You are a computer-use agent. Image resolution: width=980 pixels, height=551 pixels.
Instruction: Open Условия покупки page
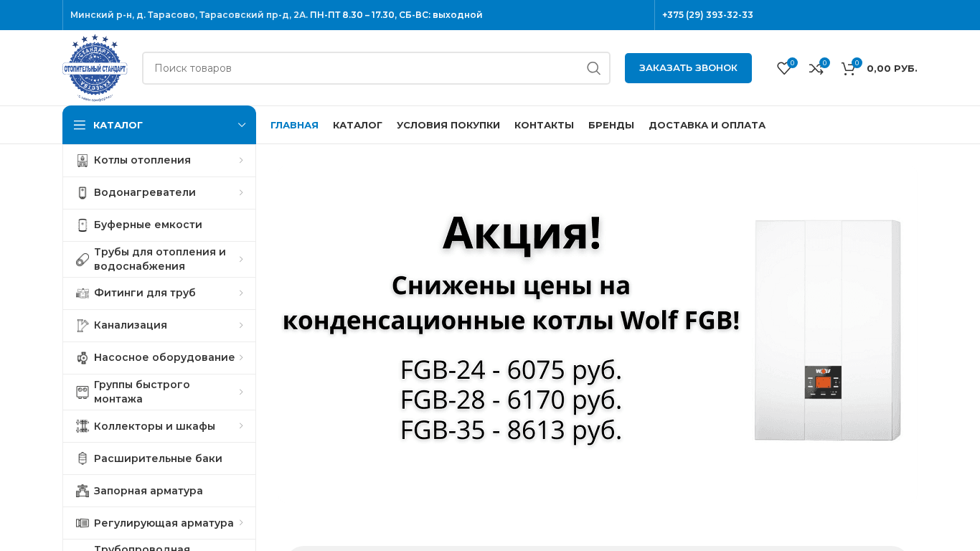[x=448, y=125]
